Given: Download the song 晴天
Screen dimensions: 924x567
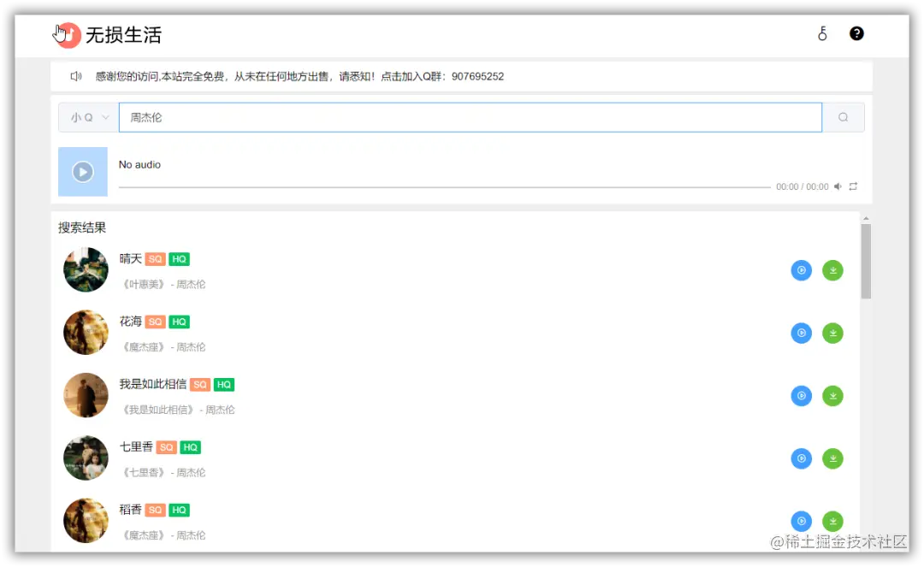Looking at the screenshot, I should (x=832, y=270).
